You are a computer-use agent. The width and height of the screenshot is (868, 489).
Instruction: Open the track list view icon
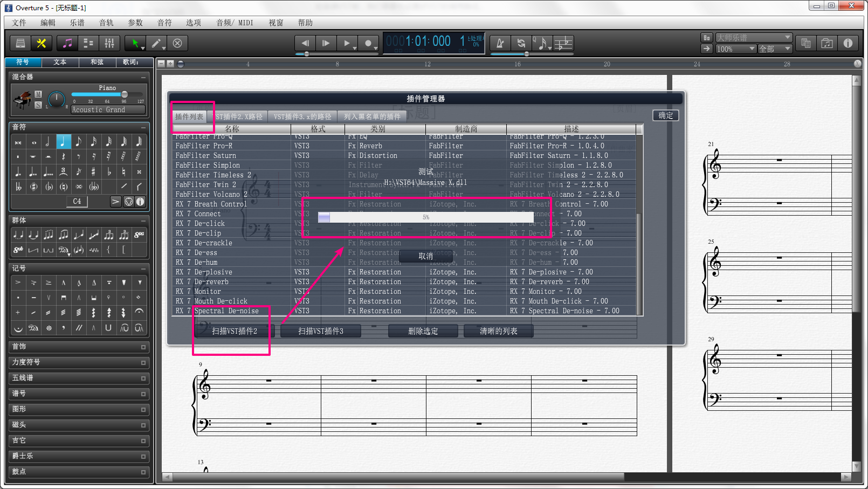pyautogui.click(x=88, y=43)
